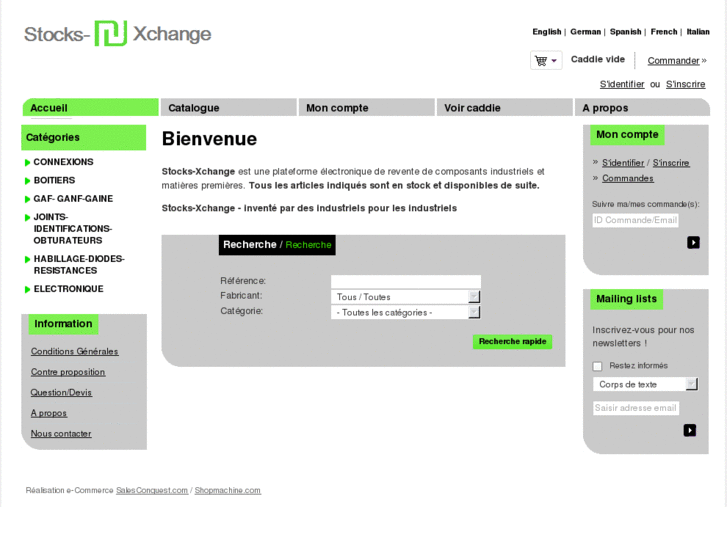Open the BOITIERS category
This screenshot has width=727, height=545.
(54, 180)
